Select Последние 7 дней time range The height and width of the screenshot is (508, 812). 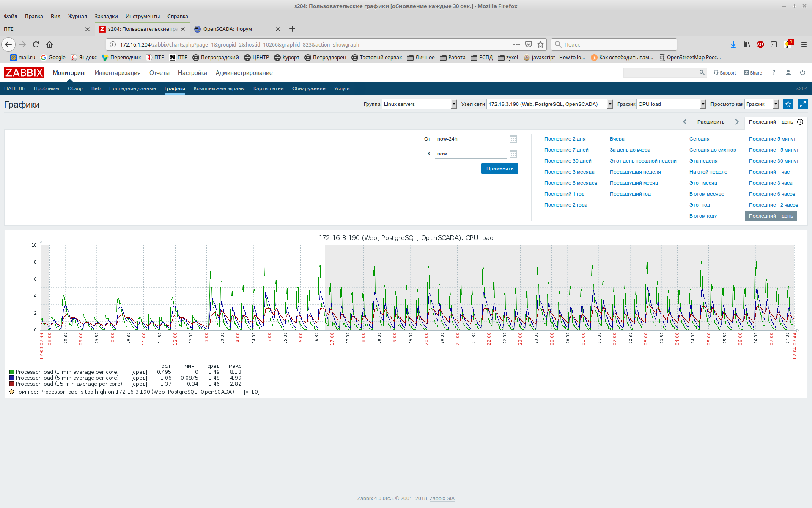pyautogui.click(x=566, y=150)
